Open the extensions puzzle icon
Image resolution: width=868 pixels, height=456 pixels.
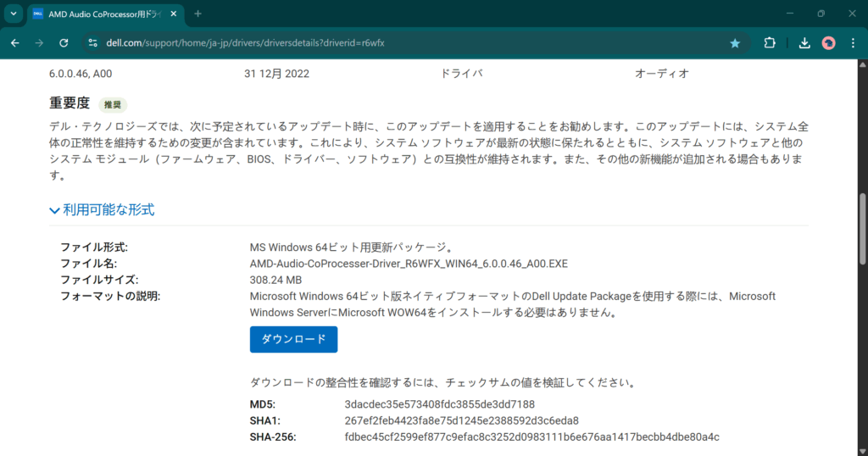click(770, 43)
